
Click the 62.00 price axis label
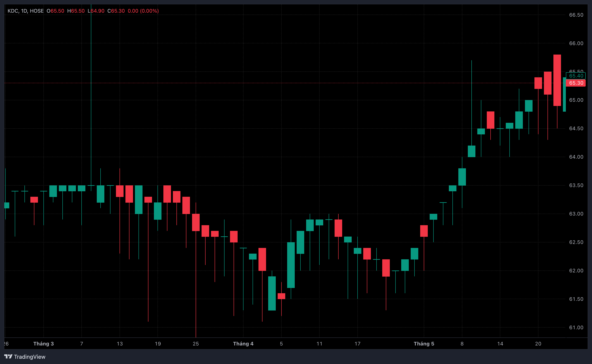(576, 271)
